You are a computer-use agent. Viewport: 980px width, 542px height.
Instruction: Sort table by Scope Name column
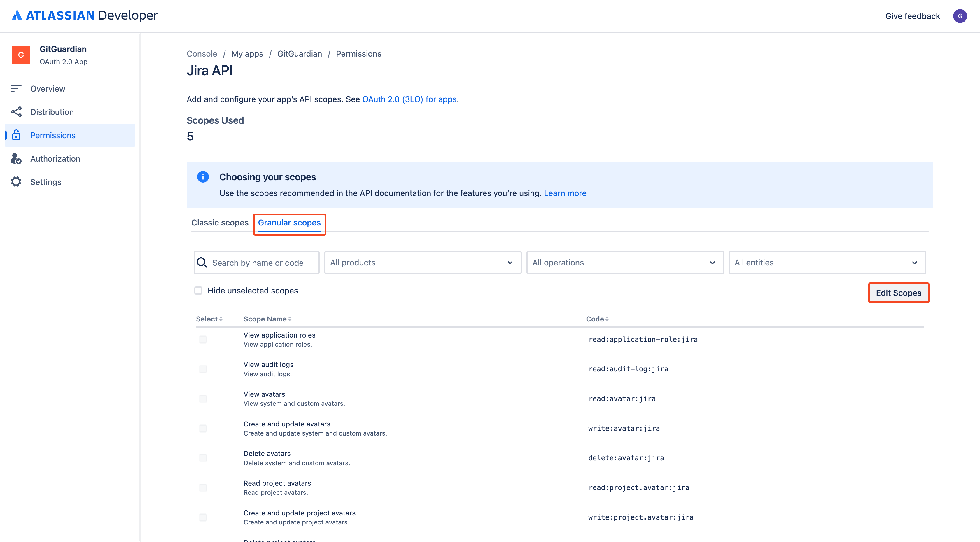(x=267, y=319)
